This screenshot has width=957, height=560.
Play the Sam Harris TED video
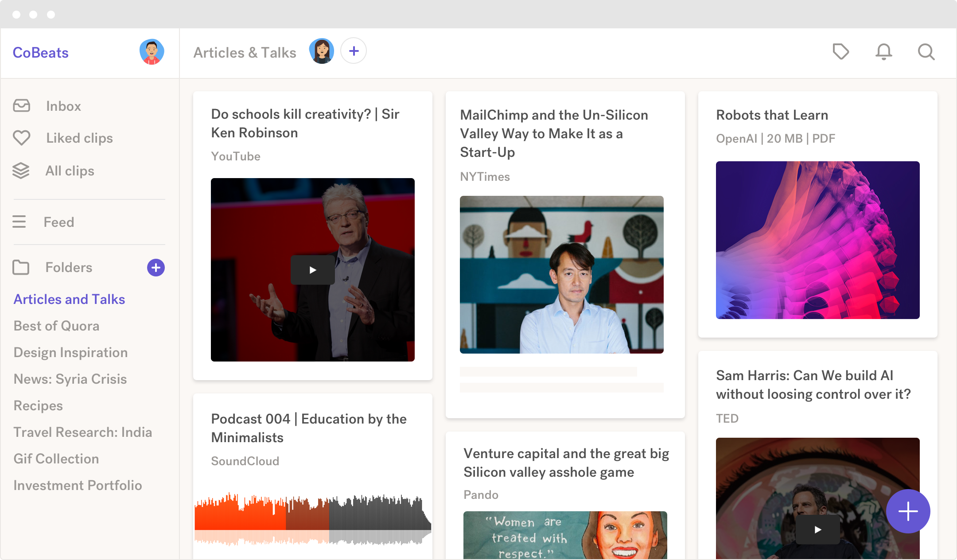click(x=817, y=529)
